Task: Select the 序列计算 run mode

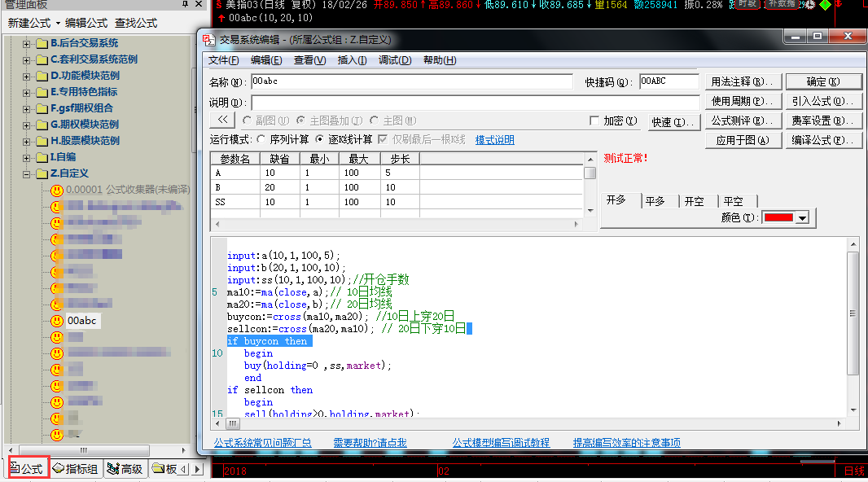Action: pyautogui.click(x=261, y=139)
